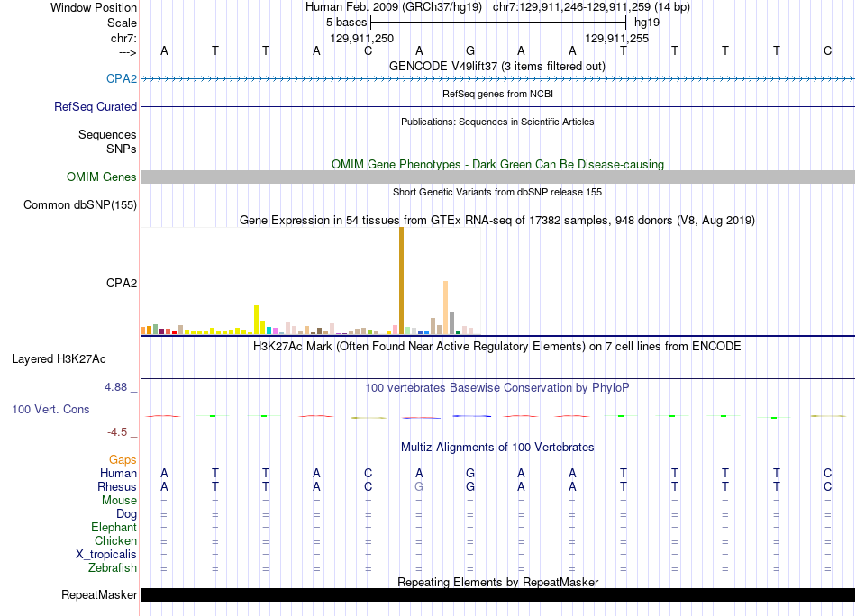Open the OMIM Genes track label

[x=101, y=177]
